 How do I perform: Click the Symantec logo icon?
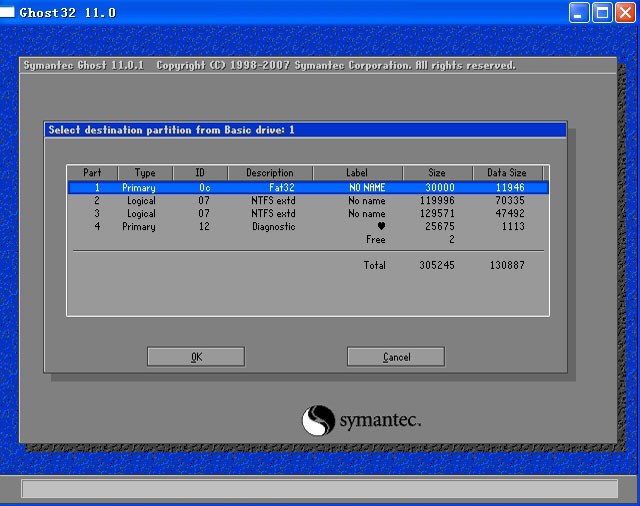coord(318,420)
